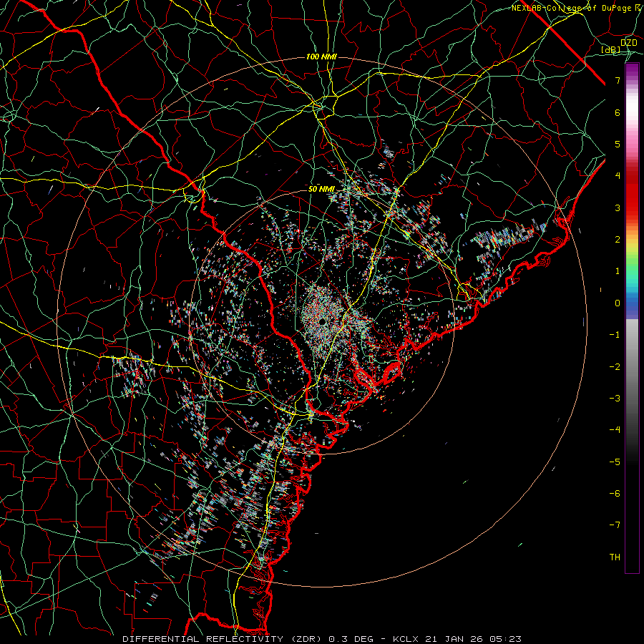The height and width of the screenshot is (644, 644).
Task: Click the 7 dB tick on the color scale
Action: pos(618,80)
